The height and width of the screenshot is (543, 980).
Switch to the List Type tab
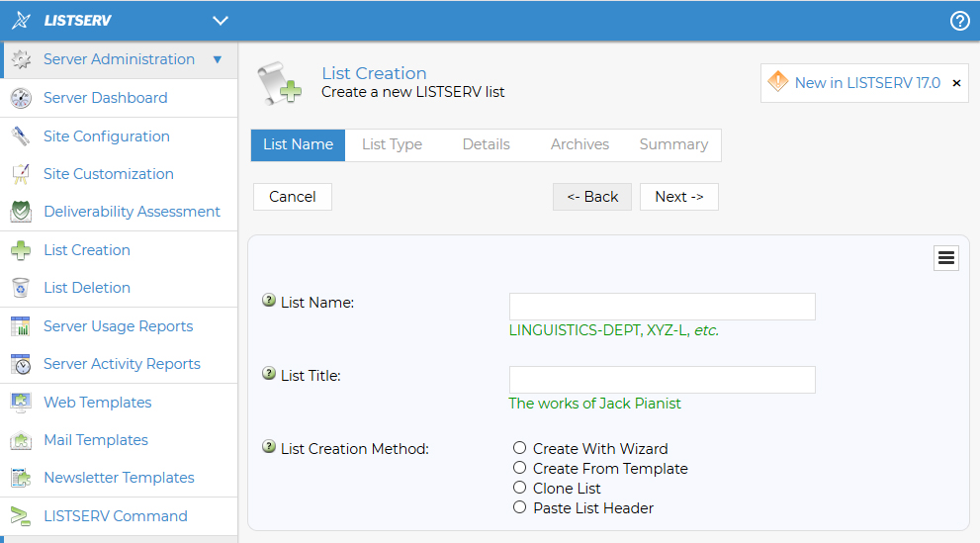(x=392, y=145)
